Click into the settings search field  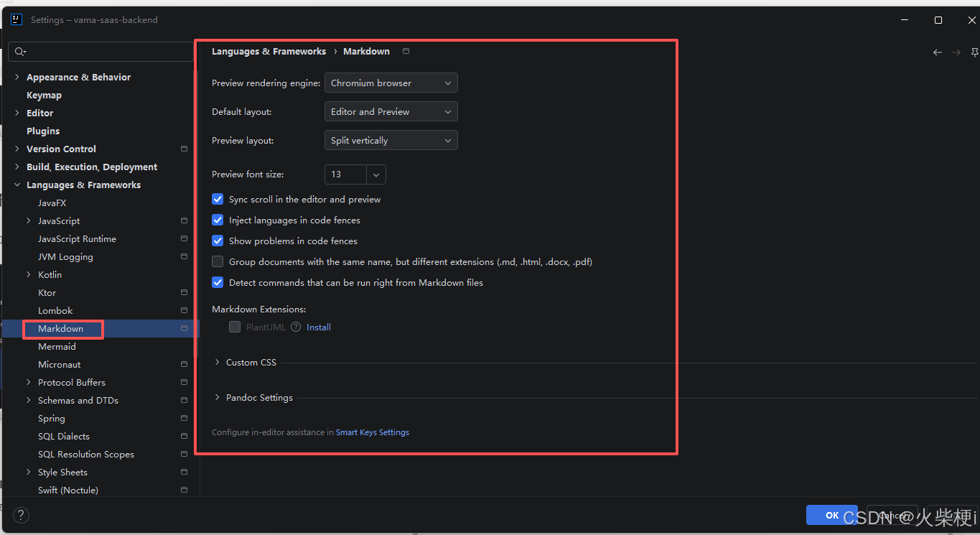[101, 52]
